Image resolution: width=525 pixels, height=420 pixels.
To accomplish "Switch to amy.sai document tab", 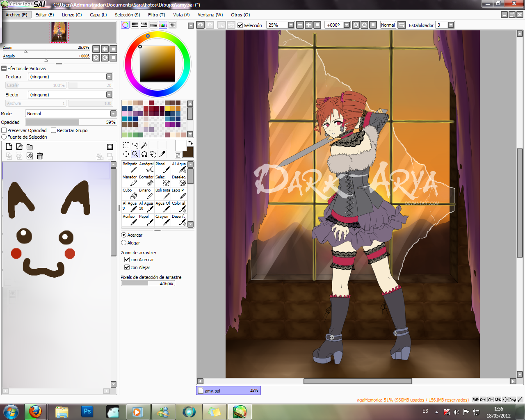I will pyautogui.click(x=228, y=390).
